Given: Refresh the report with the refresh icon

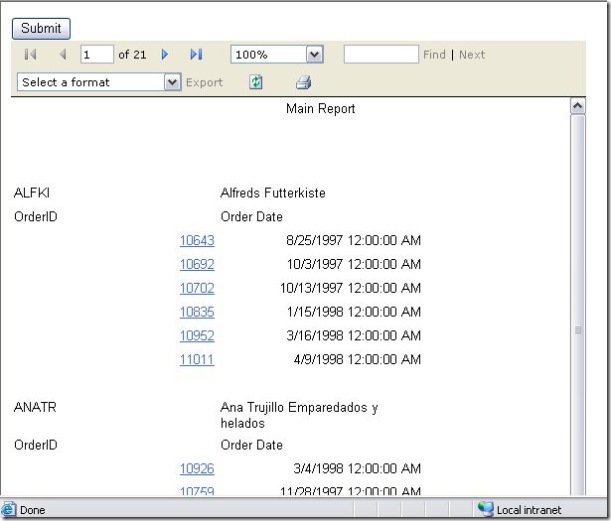Looking at the screenshot, I should (256, 82).
